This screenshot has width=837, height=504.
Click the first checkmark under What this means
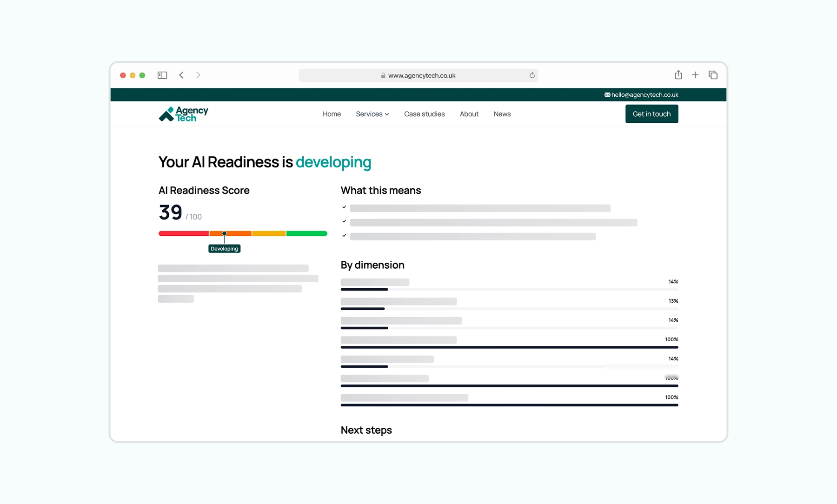click(x=344, y=207)
